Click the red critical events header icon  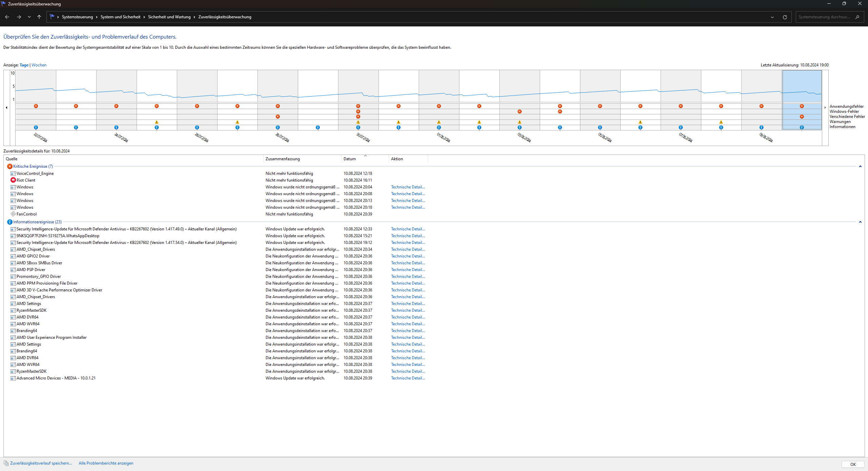coord(10,166)
